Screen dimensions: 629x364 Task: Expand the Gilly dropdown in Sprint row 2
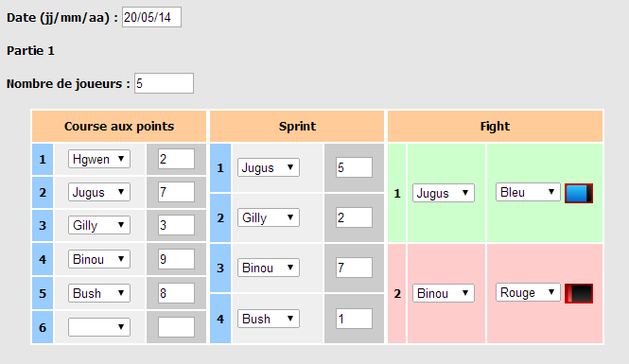269,217
